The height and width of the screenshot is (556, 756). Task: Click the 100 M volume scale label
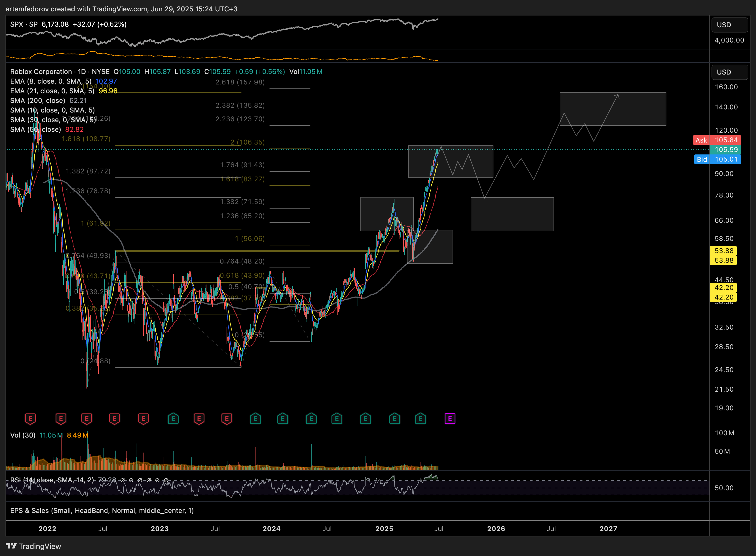725,433
